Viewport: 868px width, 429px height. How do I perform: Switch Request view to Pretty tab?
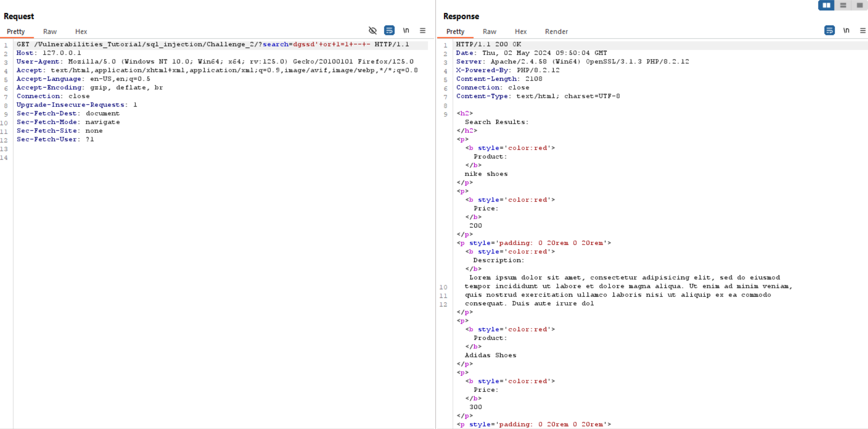[x=16, y=32]
